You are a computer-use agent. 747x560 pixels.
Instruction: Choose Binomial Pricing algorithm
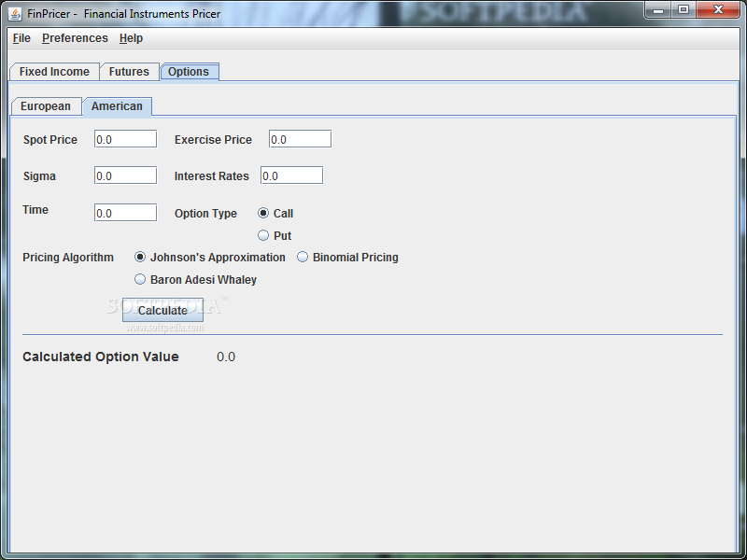[347, 258]
